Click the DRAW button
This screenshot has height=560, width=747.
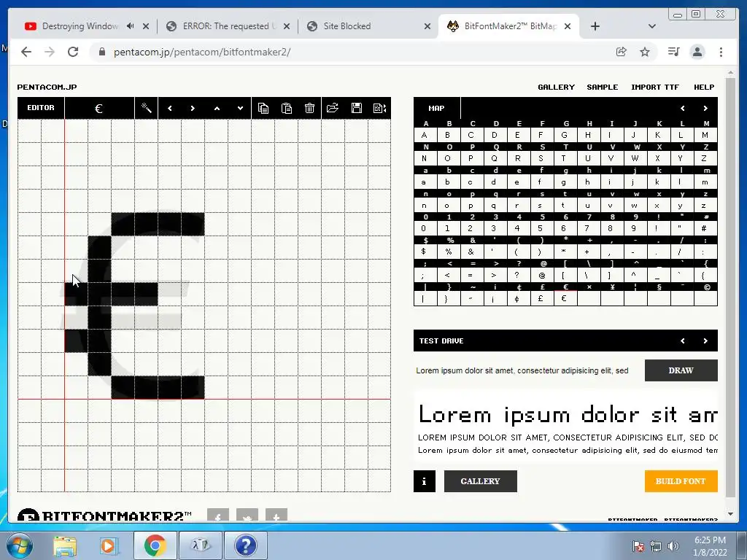[681, 370]
